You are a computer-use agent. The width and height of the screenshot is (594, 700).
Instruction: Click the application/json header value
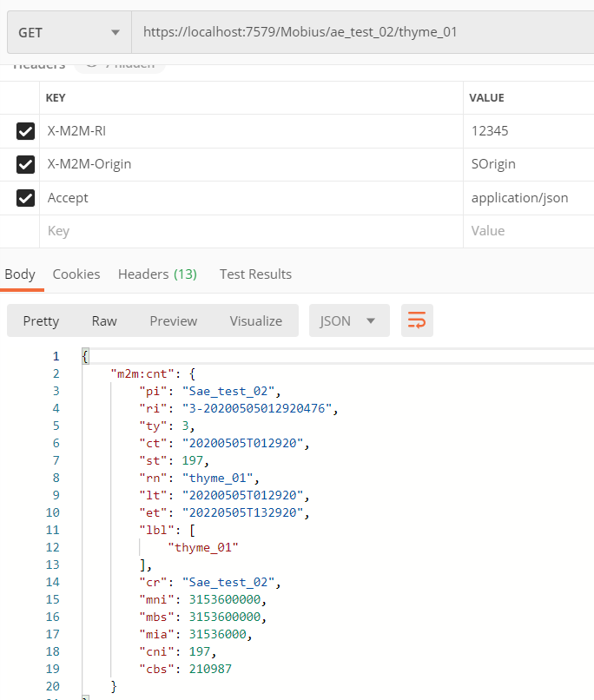520,198
